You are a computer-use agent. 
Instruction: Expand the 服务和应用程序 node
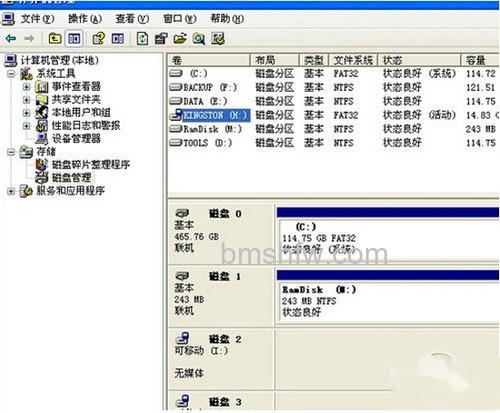pos(11,191)
